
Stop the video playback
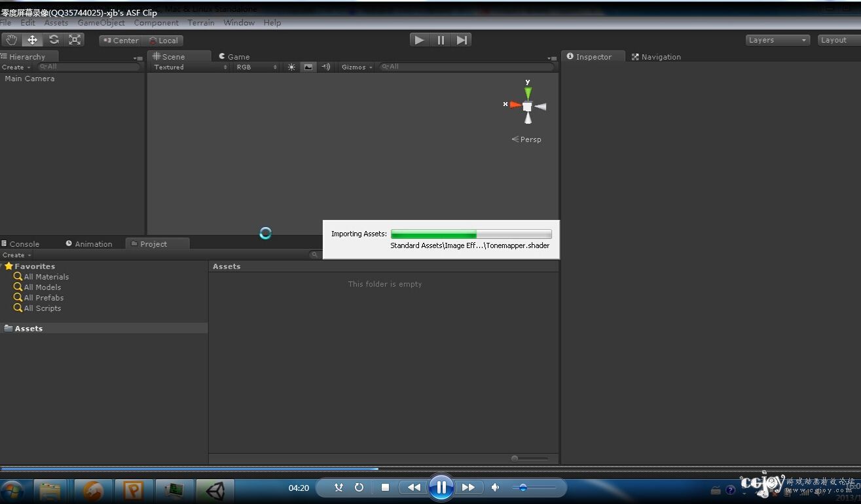(x=385, y=488)
